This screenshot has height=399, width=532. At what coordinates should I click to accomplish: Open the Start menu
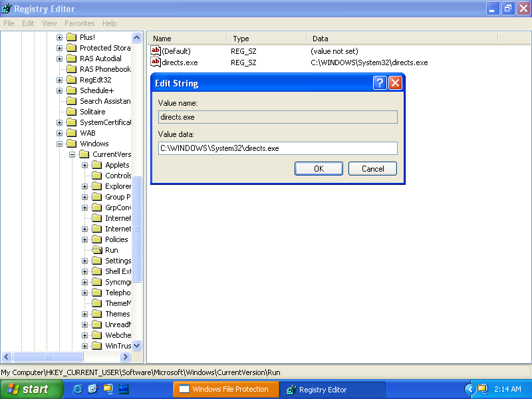click(x=31, y=389)
